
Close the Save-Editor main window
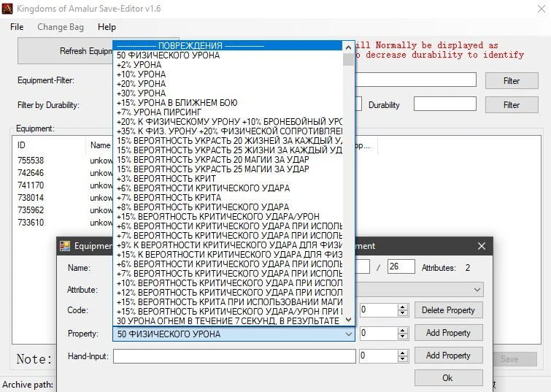[x=542, y=9]
